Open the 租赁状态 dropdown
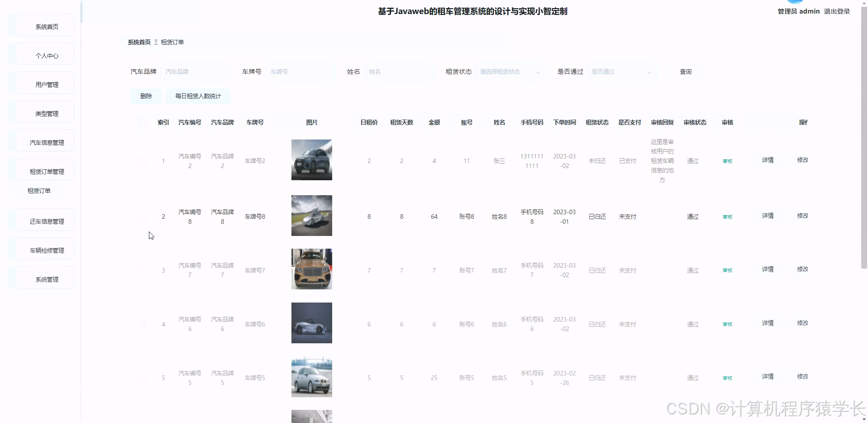 coord(510,72)
